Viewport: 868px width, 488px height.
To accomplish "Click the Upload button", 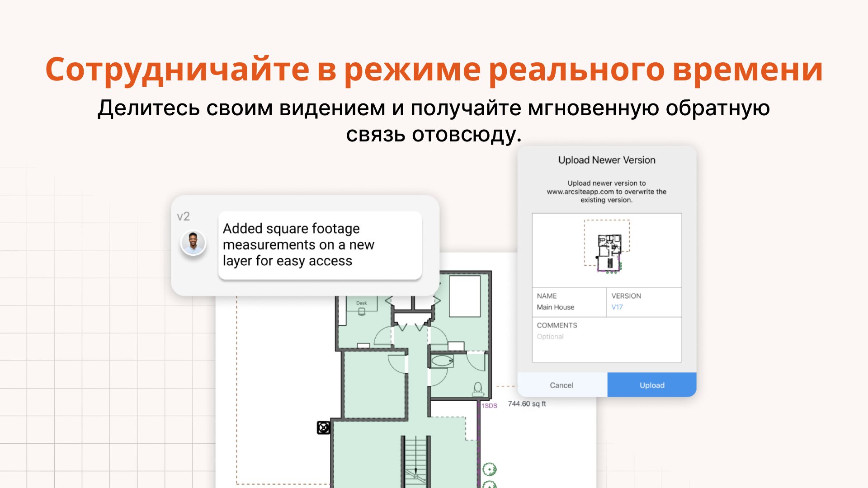I will click(x=651, y=385).
